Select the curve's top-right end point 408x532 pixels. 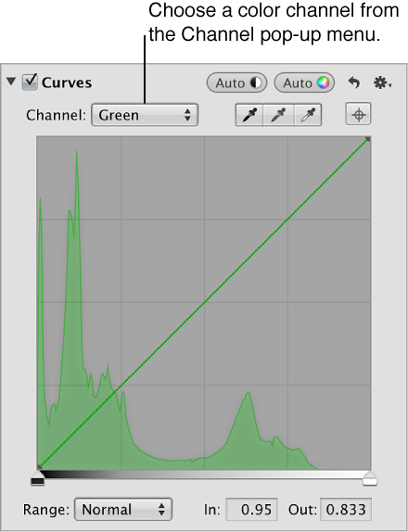(x=368, y=139)
